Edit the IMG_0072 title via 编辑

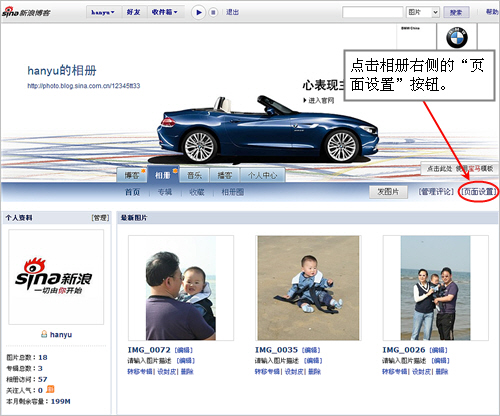click(184, 350)
